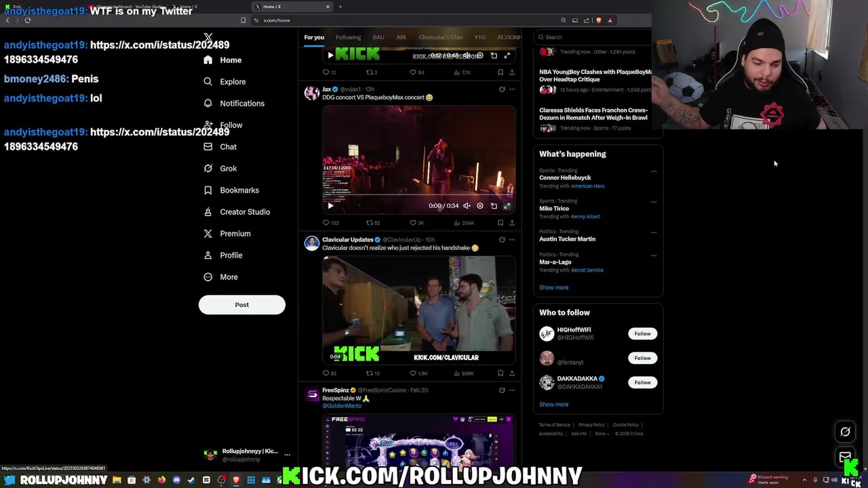Show more trends under What's happening
The height and width of the screenshot is (488, 868).
point(554,287)
